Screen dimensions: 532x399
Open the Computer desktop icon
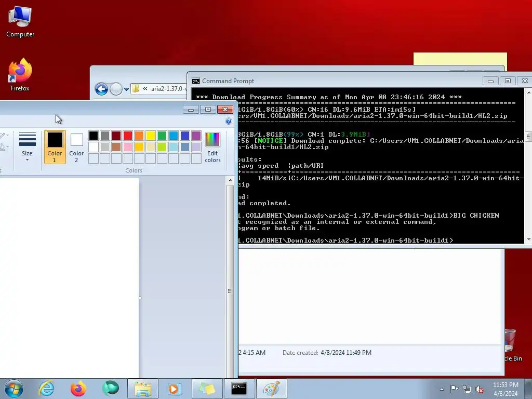[20, 22]
